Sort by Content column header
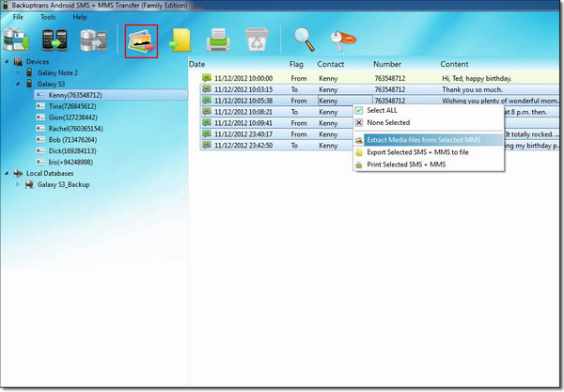Screen dimensions: 564x392 pyautogui.click(x=454, y=64)
